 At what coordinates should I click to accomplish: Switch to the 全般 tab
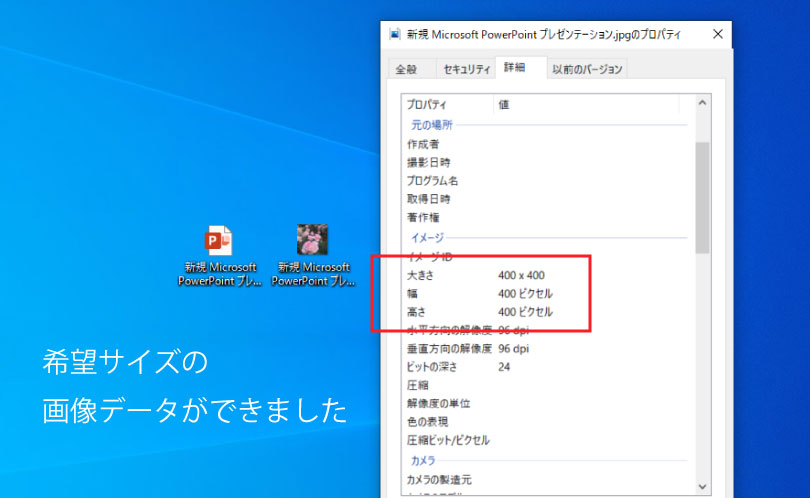[407, 69]
